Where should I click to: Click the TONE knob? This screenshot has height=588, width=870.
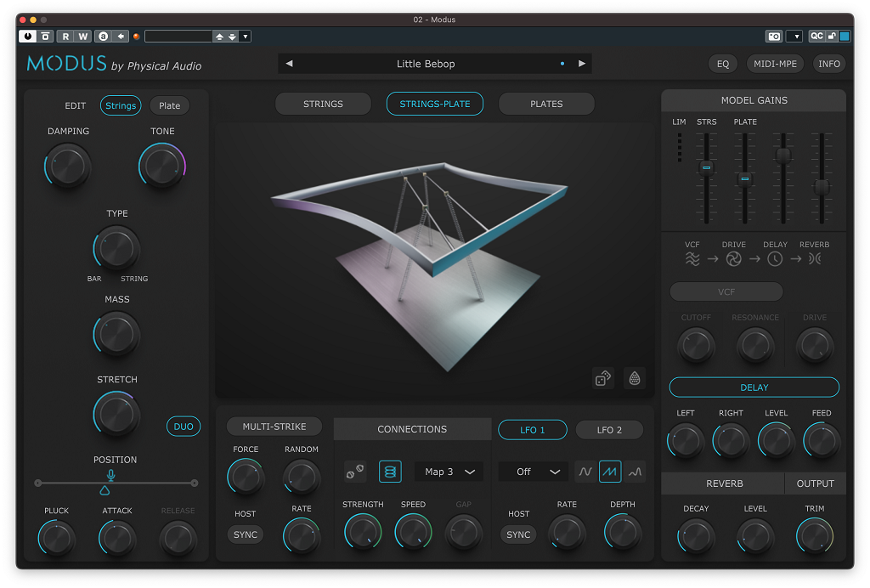[x=162, y=166]
